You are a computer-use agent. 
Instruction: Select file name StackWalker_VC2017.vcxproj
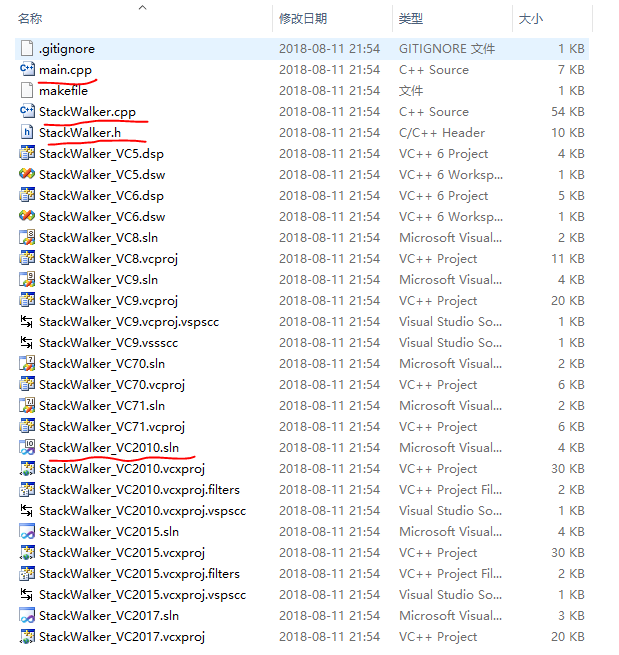122,637
